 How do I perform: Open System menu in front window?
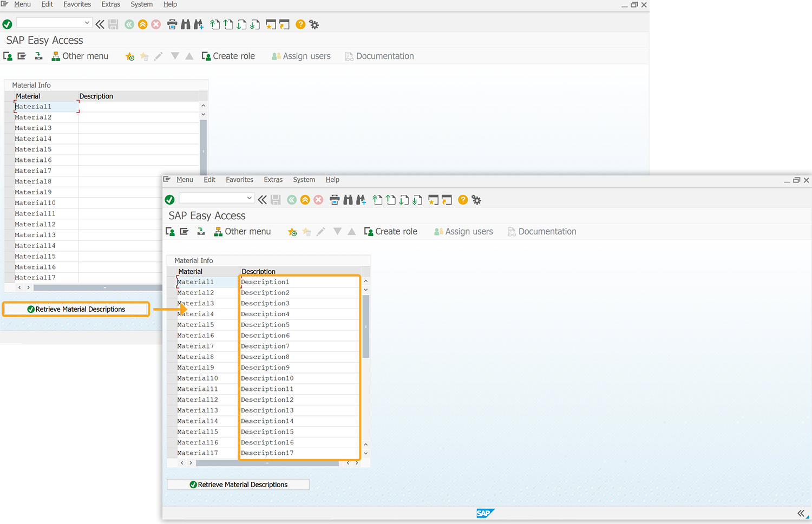(304, 180)
